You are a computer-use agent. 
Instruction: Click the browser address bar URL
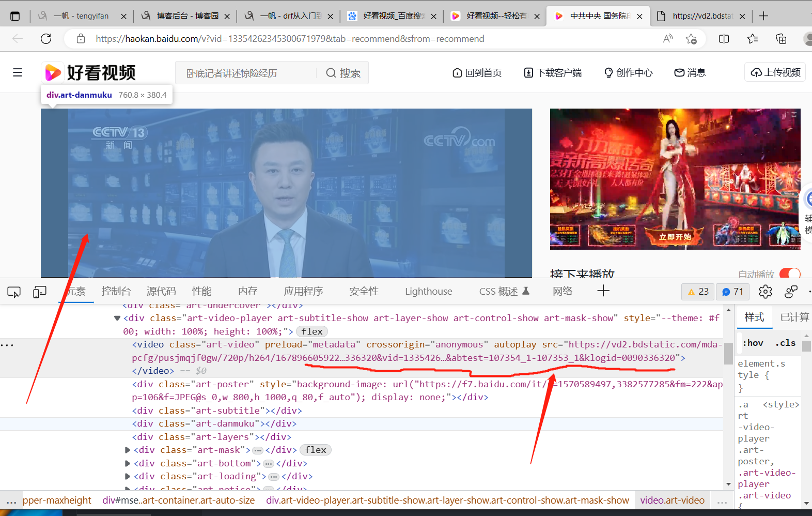pos(290,39)
